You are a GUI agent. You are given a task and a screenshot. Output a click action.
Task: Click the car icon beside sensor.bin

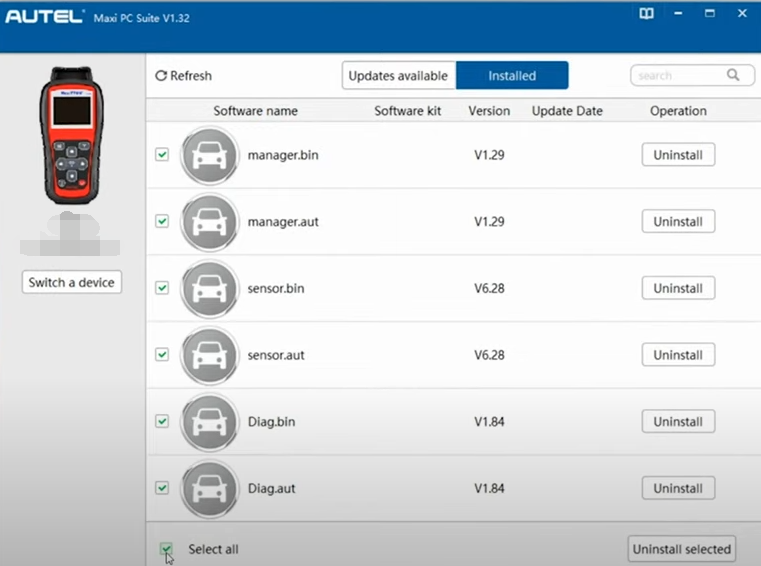click(x=209, y=288)
